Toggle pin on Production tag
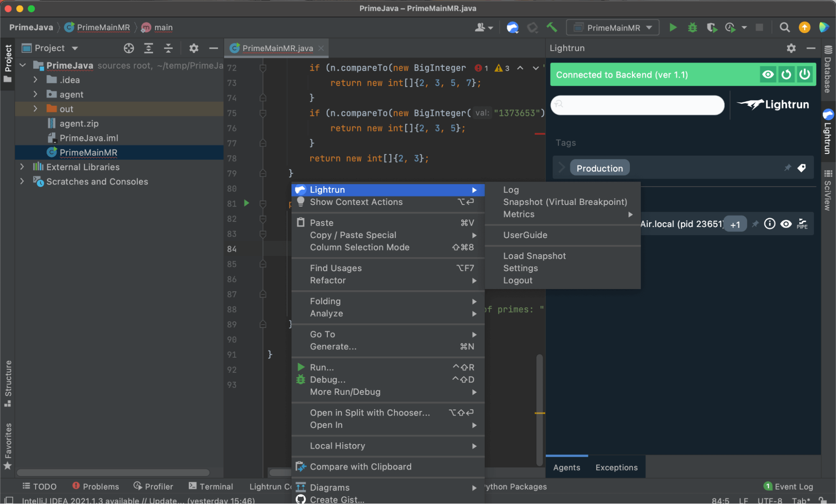Screen dimensions: 836x504 787,168
